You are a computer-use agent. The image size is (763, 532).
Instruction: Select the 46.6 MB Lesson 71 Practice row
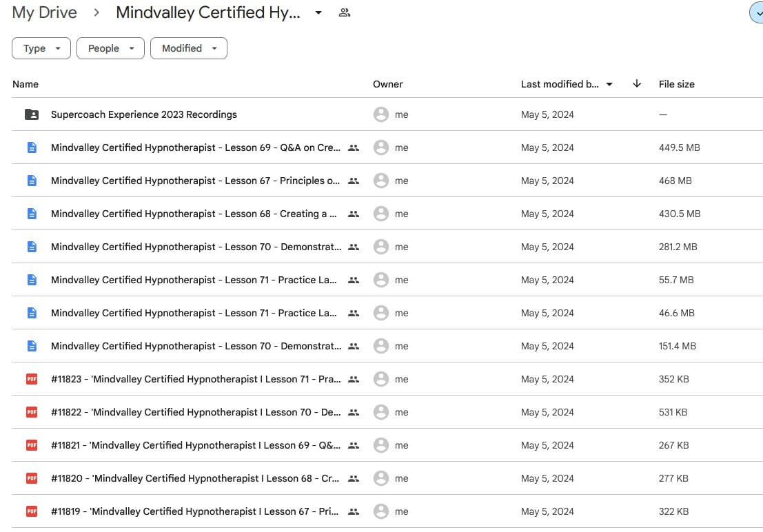193,313
